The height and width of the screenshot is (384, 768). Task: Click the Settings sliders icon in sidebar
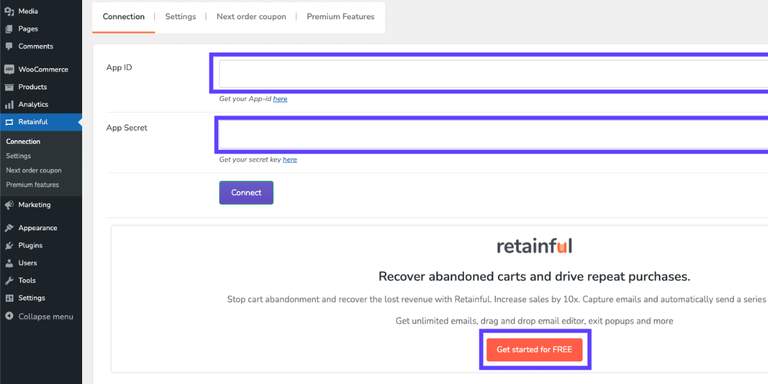9,298
